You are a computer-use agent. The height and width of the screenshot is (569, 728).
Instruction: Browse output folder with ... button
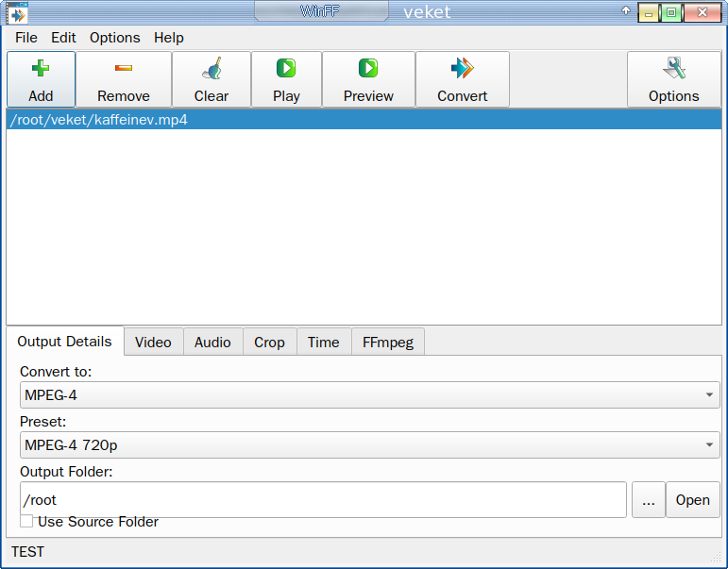pos(649,500)
